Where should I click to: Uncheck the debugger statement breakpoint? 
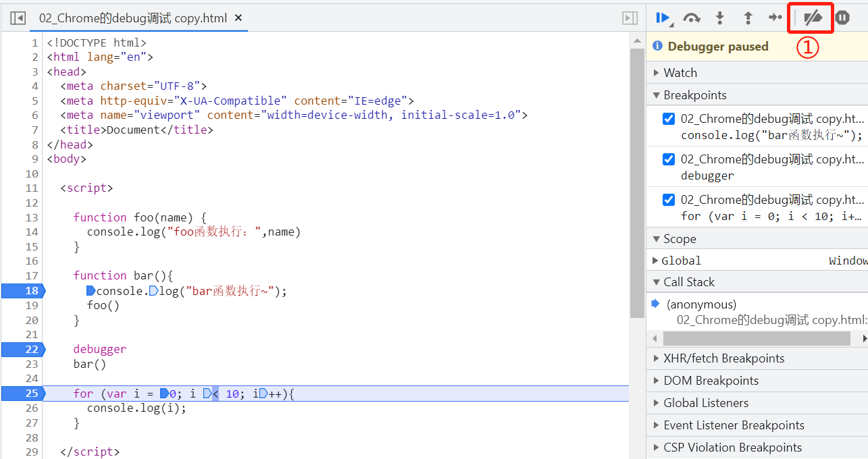(668, 159)
